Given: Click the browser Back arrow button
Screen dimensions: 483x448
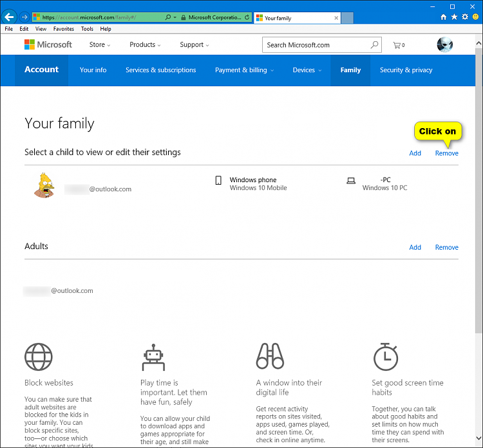Looking at the screenshot, I should pyautogui.click(x=10, y=17).
